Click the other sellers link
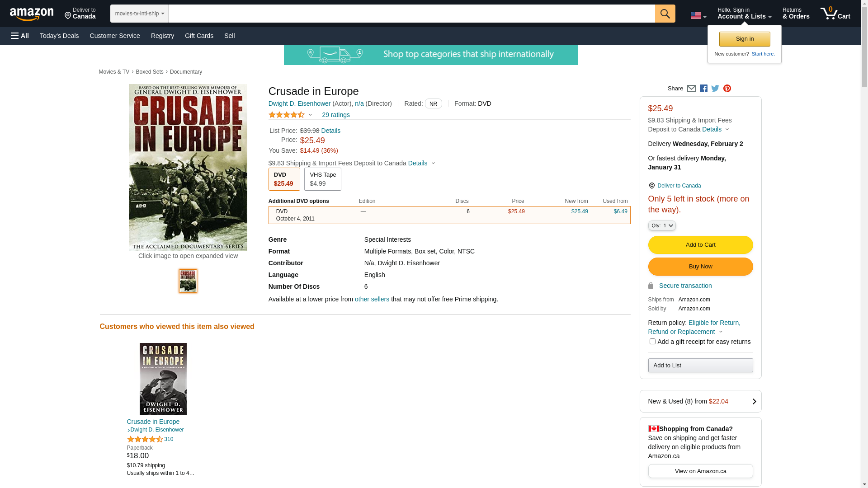 click(x=372, y=299)
